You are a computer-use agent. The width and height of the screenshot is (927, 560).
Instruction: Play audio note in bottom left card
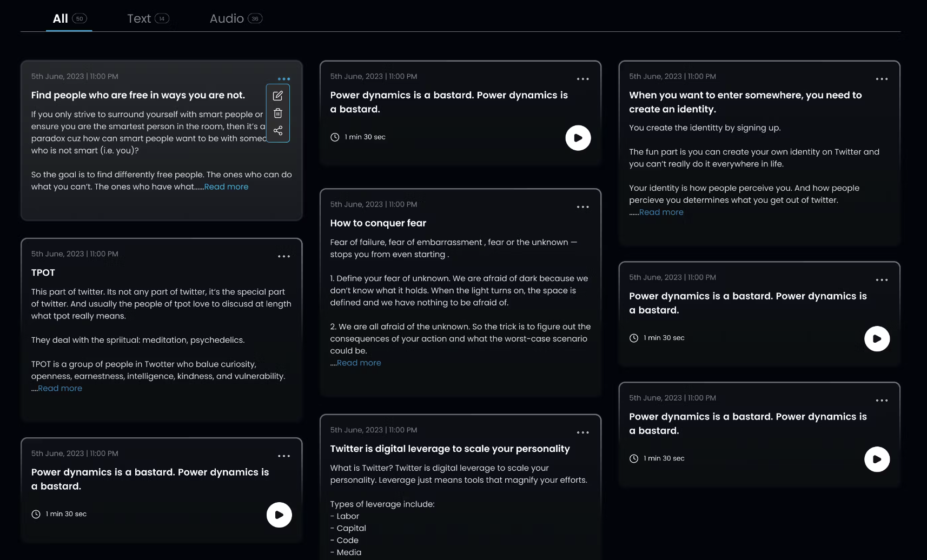[279, 515]
